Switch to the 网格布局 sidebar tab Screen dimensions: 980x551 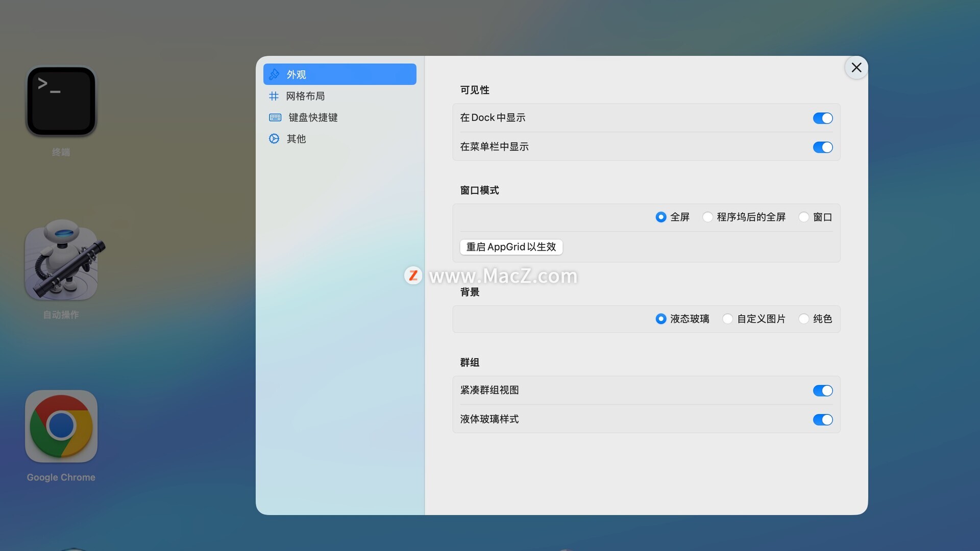(305, 96)
